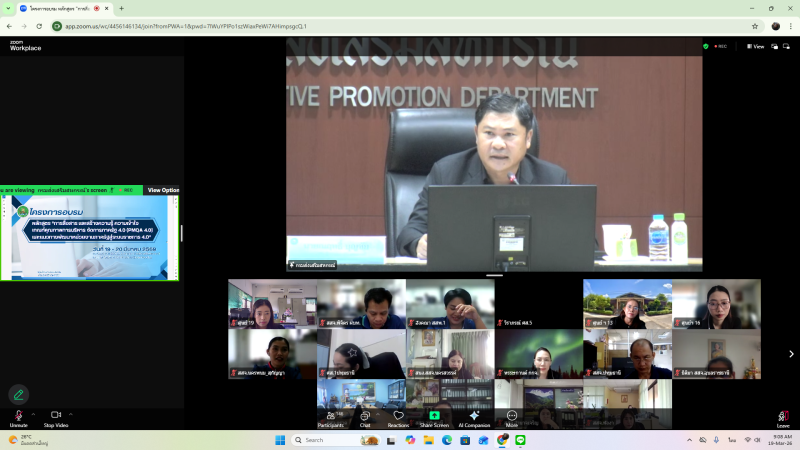This screenshot has width=800, height=450.
Task: Expand the View Options dropdown
Action: point(162,190)
